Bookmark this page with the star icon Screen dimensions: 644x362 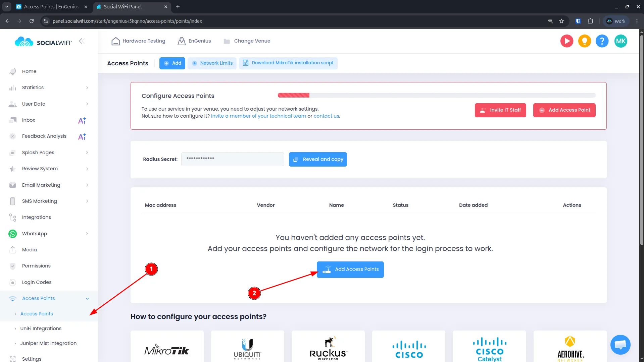(561, 21)
